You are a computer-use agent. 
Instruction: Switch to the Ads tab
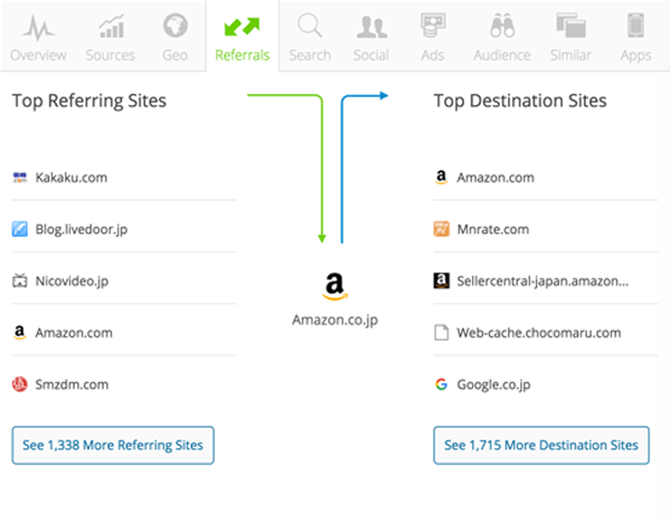[x=432, y=36]
